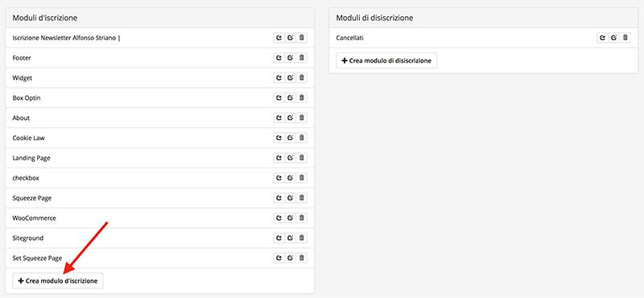The width and height of the screenshot is (644, 298).
Task: Click share arrow icon for Siteground form
Action: [x=279, y=238]
